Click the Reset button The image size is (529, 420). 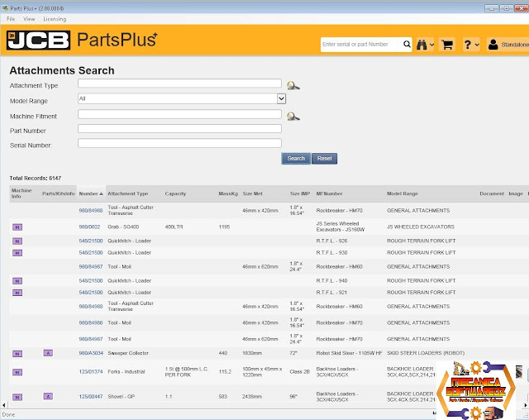(x=324, y=159)
